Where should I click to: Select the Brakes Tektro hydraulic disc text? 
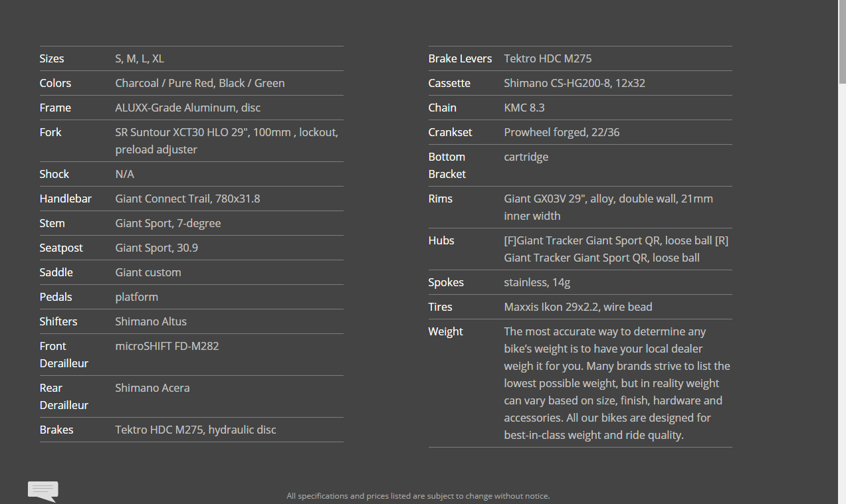tap(195, 430)
